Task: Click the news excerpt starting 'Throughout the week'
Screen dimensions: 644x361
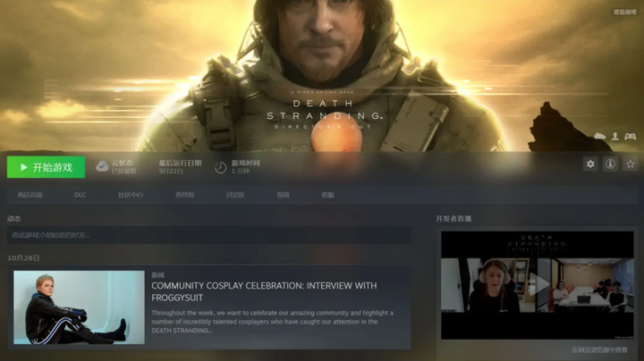Action: click(x=272, y=322)
